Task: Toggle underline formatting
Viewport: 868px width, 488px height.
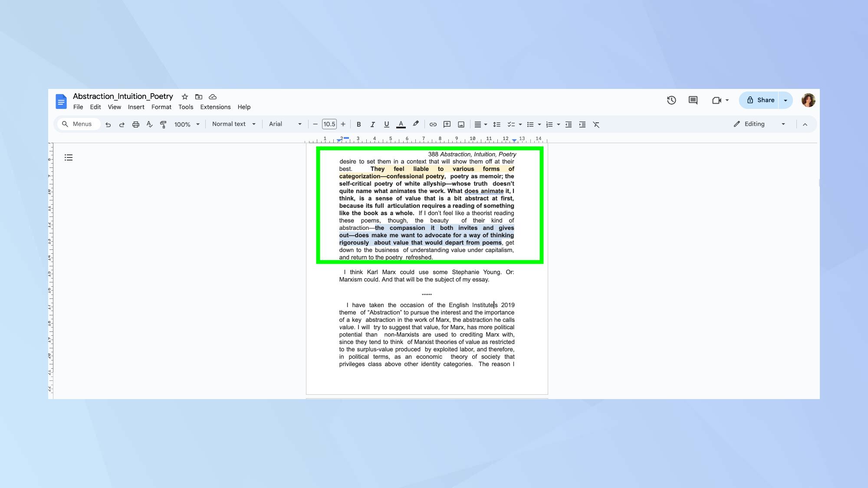Action: click(386, 124)
